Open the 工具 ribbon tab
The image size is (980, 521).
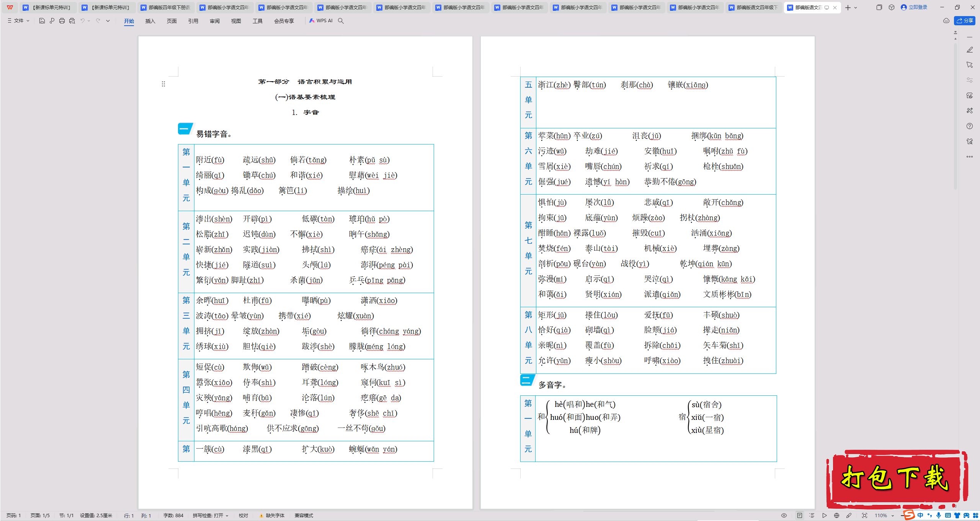(258, 21)
